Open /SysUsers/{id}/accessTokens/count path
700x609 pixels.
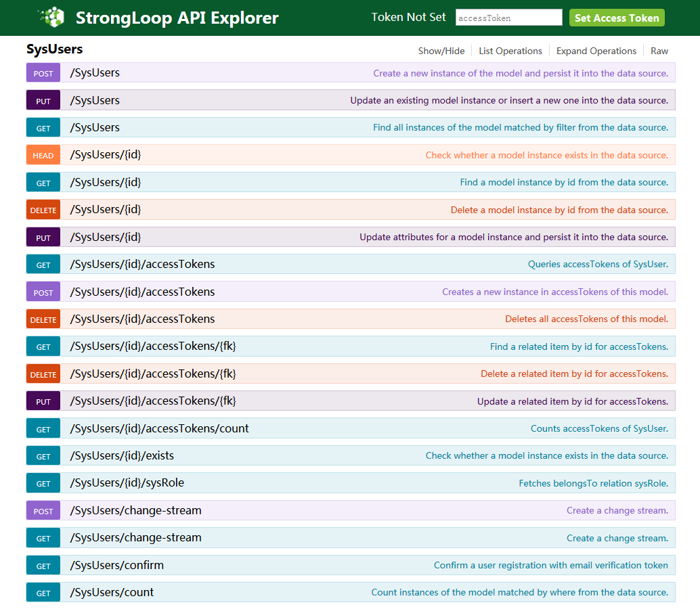coord(159,428)
